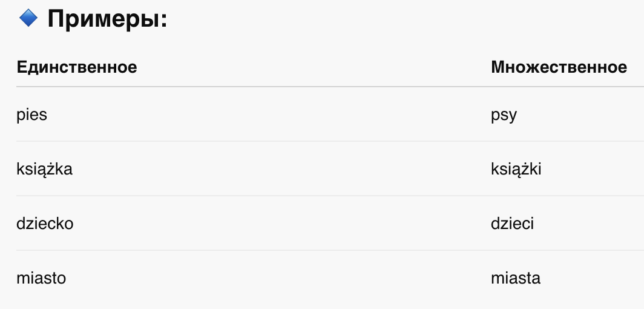Click the word miasto
The image size is (644, 309).
(41, 278)
